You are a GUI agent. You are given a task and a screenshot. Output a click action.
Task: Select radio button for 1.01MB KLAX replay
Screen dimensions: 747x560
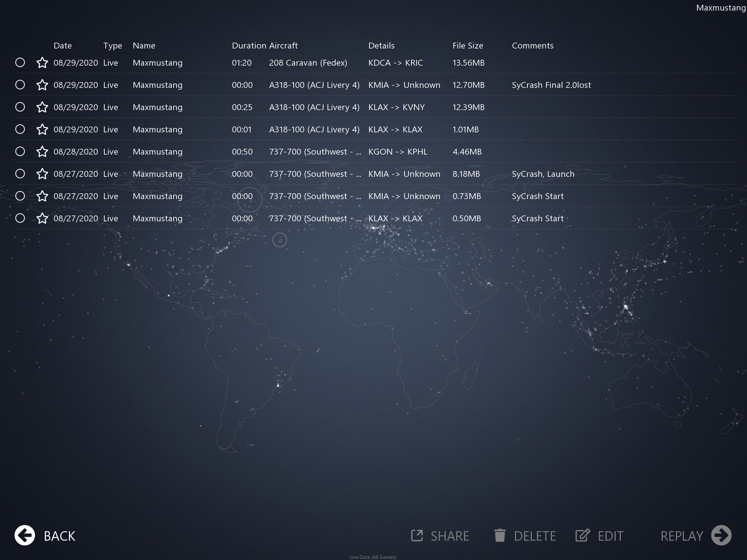(x=20, y=129)
